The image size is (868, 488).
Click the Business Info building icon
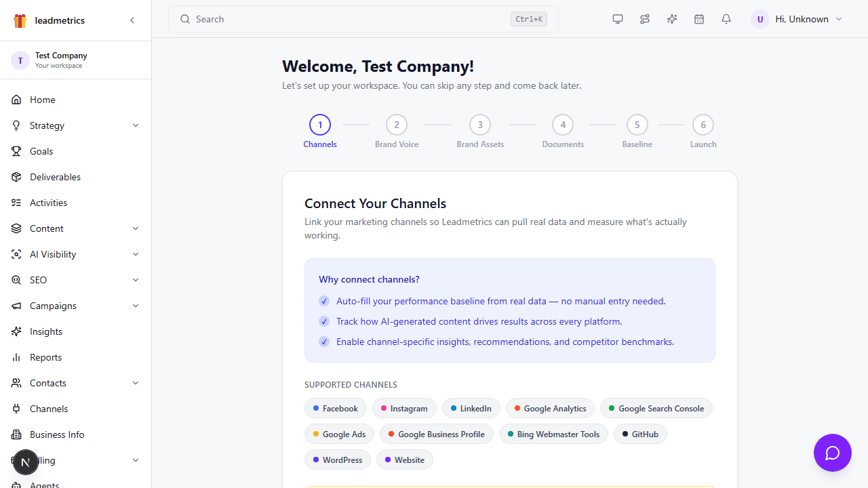(x=16, y=434)
